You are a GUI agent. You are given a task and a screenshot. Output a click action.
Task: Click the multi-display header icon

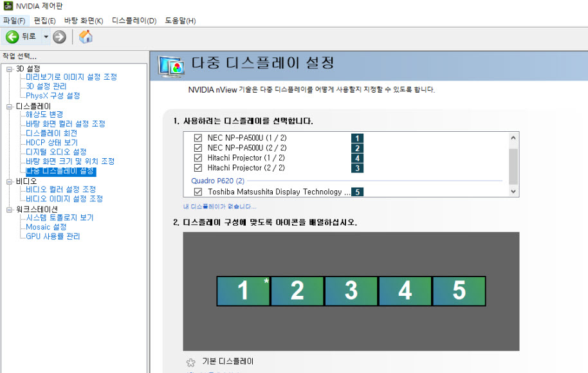pyautogui.click(x=171, y=67)
